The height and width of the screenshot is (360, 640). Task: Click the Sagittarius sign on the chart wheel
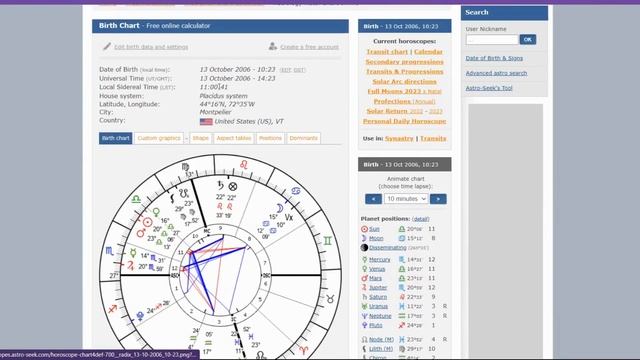tap(113, 309)
